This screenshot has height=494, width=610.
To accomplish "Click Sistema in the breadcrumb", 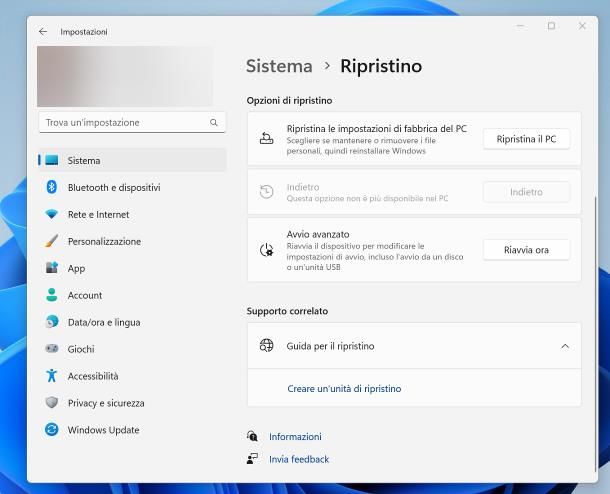I will [x=279, y=66].
